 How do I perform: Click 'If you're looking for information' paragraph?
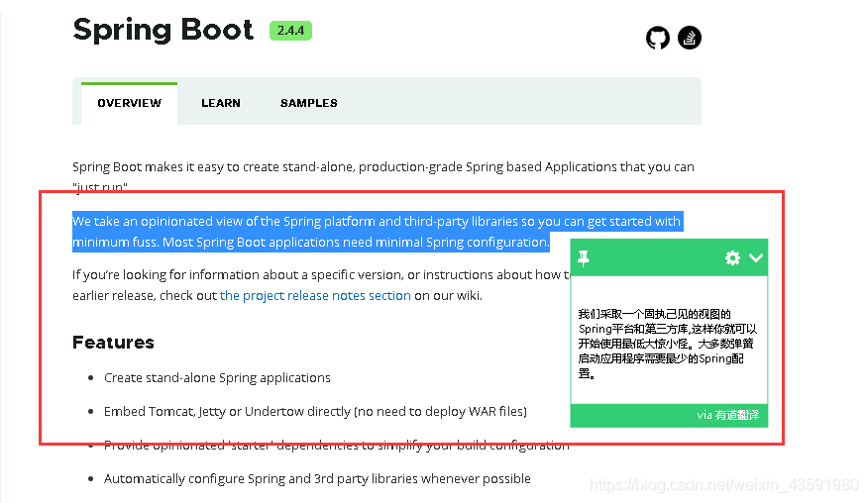point(321,285)
